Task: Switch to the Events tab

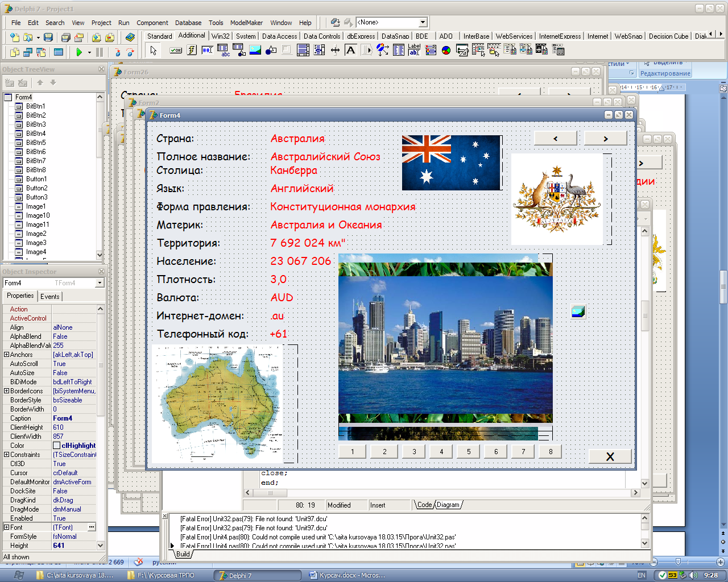Action: coord(49,296)
